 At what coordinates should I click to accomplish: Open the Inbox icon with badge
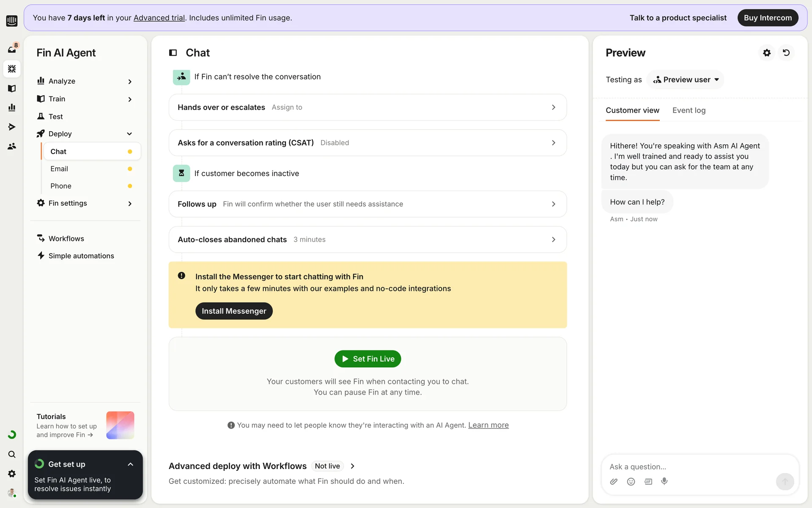tap(12, 49)
